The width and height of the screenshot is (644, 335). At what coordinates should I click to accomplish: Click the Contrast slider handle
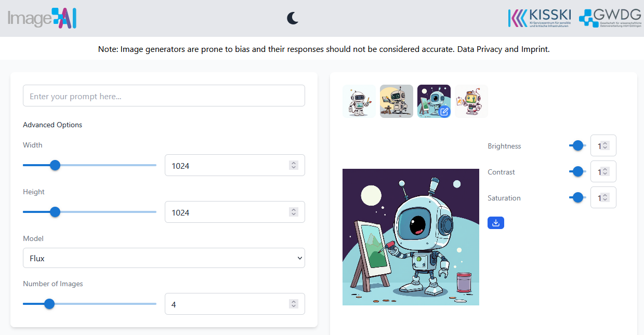pos(577,171)
